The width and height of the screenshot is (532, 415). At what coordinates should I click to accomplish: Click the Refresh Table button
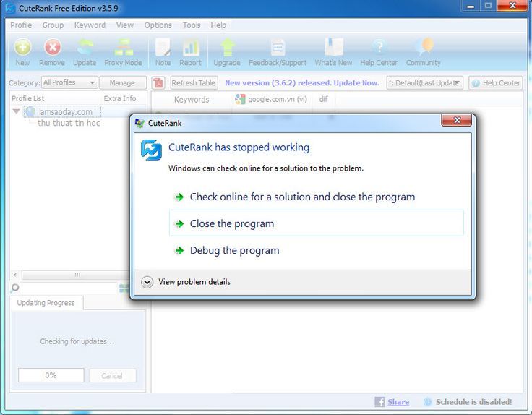pyautogui.click(x=194, y=83)
